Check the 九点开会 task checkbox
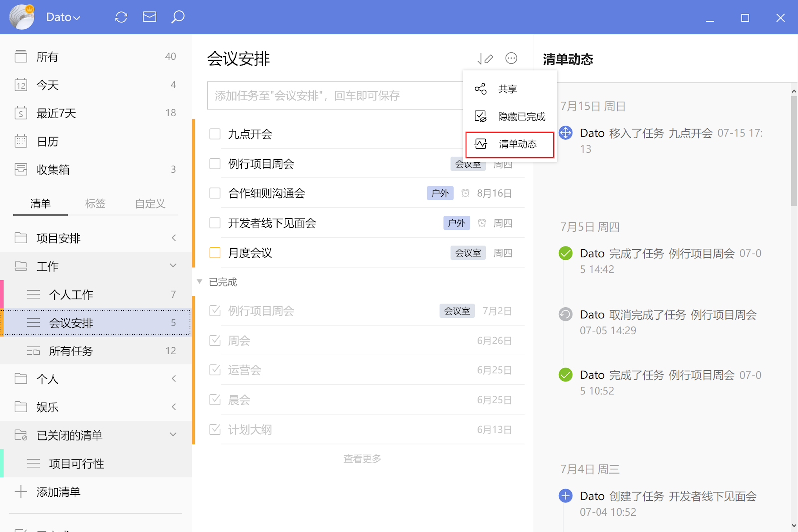798x532 pixels. coord(215,134)
